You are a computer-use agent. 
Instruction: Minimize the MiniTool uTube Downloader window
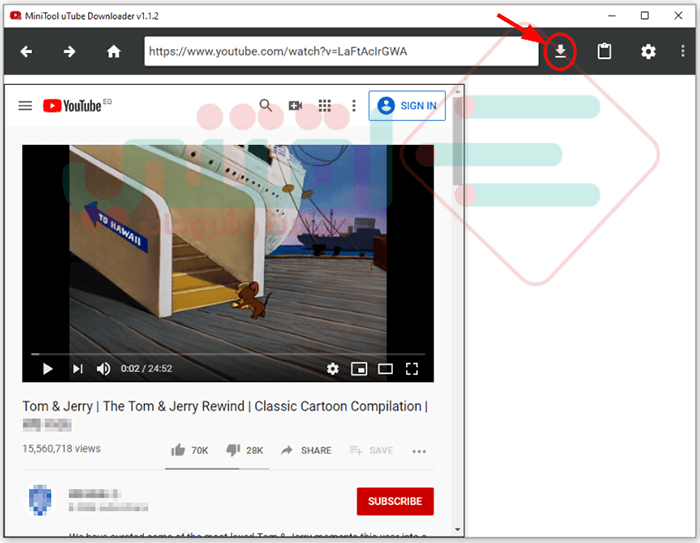point(612,16)
